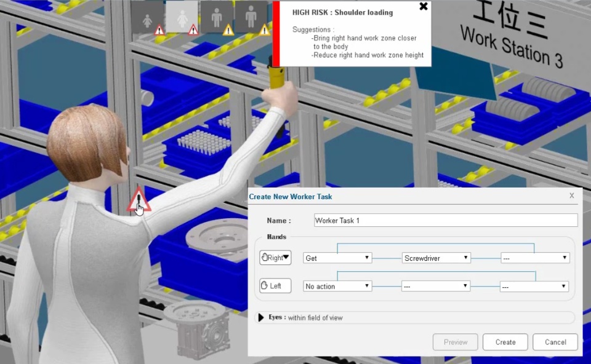
Task: Open the left hand row's middle empty dropdown
Action: tap(436, 287)
